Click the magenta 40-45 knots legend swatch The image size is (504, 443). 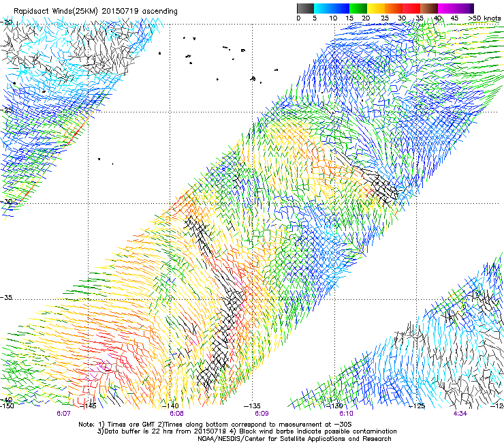point(447,8)
